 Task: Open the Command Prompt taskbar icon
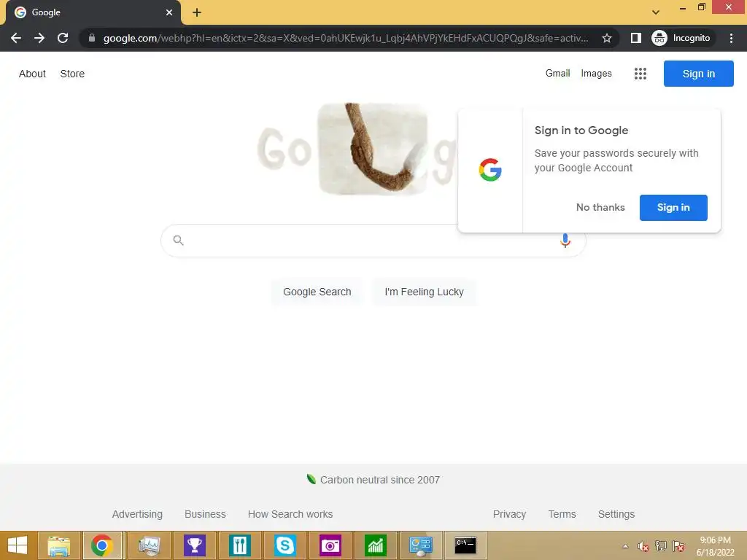(x=465, y=545)
